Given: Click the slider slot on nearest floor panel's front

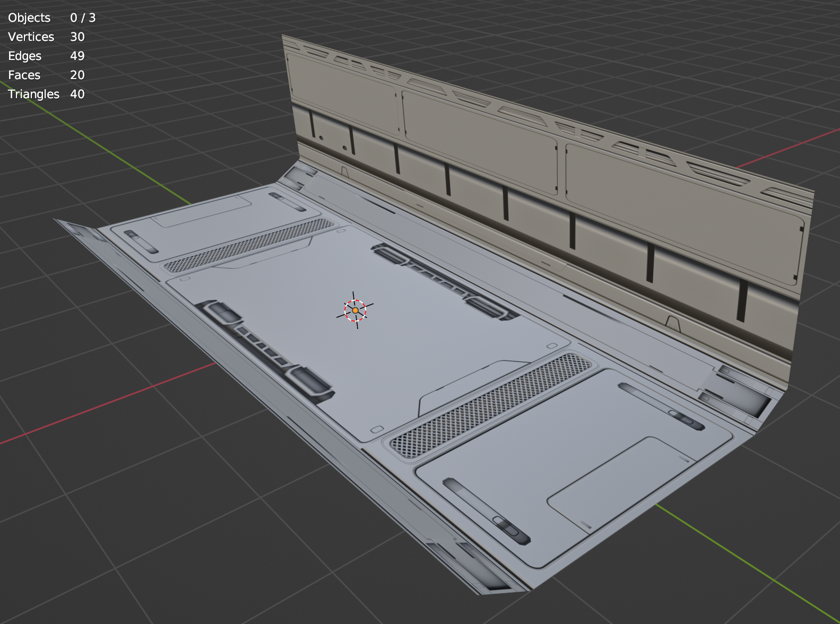Looking at the screenshot, I should [487, 510].
